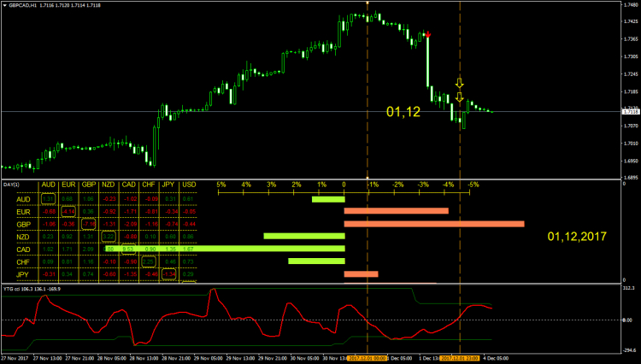
Task: Open the GBPCAD,H1 chart title dropdown arrow
Action: 4,4
